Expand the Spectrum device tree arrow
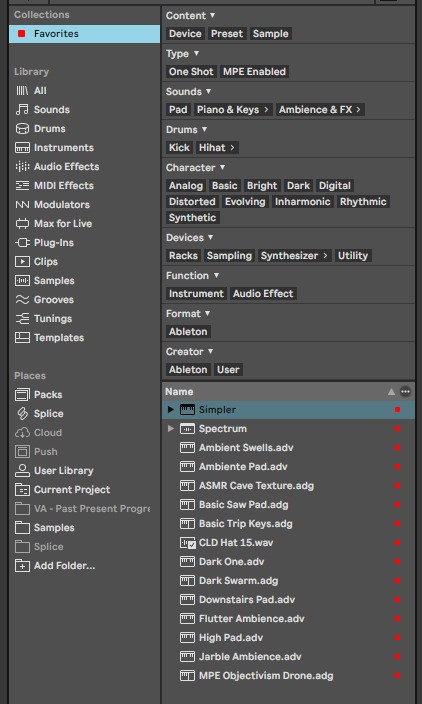This screenshot has width=422, height=704. tap(170, 429)
